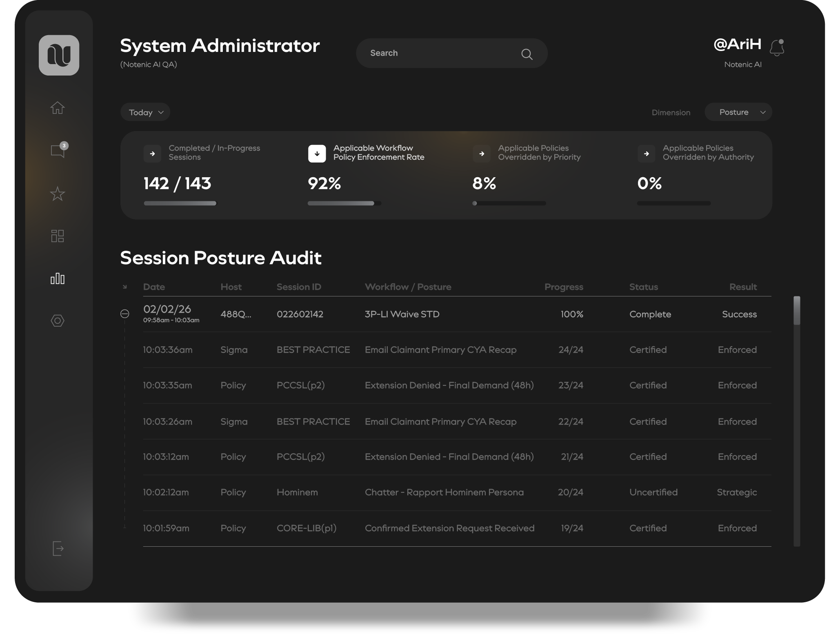Toggle the table sort arrow by Date

click(125, 287)
